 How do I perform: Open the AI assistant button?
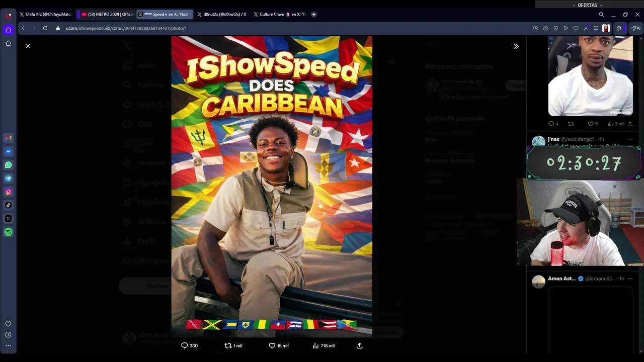[x=636, y=28]
